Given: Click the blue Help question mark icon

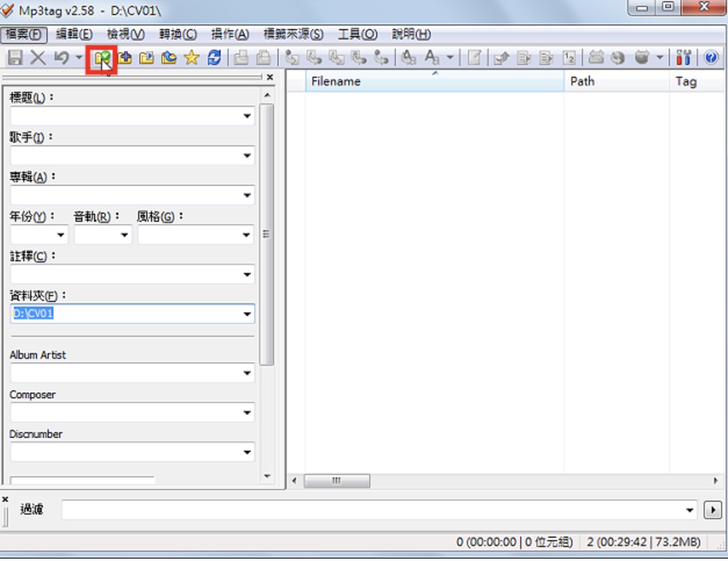Looking at the screenshot, I should click(x=711, y=57).
